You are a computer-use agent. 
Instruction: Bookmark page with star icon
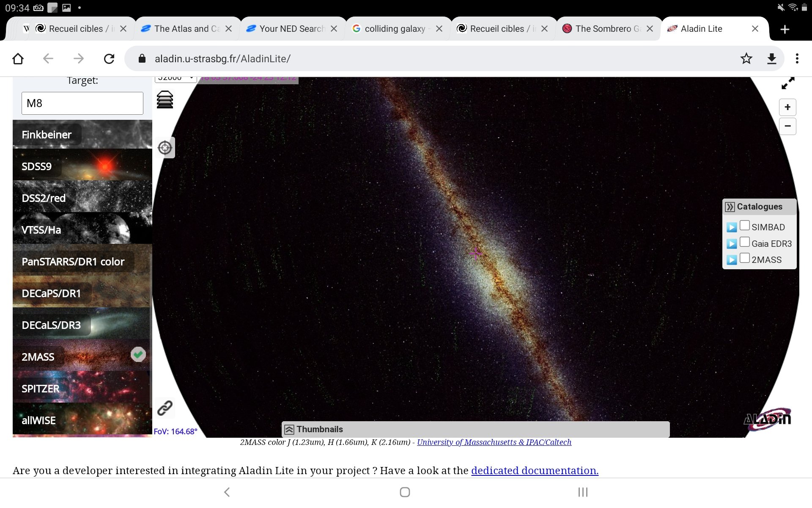tap(746, 58)
